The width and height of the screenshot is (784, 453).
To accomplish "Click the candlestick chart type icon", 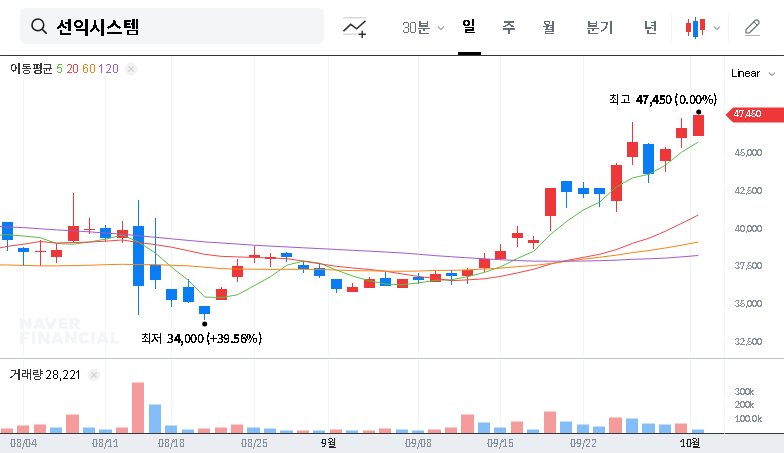I will coord(696,28).
